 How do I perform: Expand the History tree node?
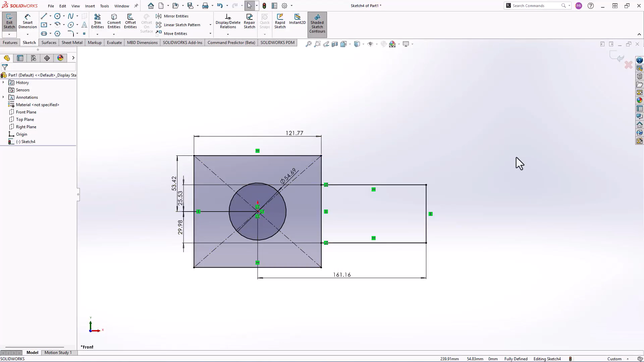tap(3, 83)
